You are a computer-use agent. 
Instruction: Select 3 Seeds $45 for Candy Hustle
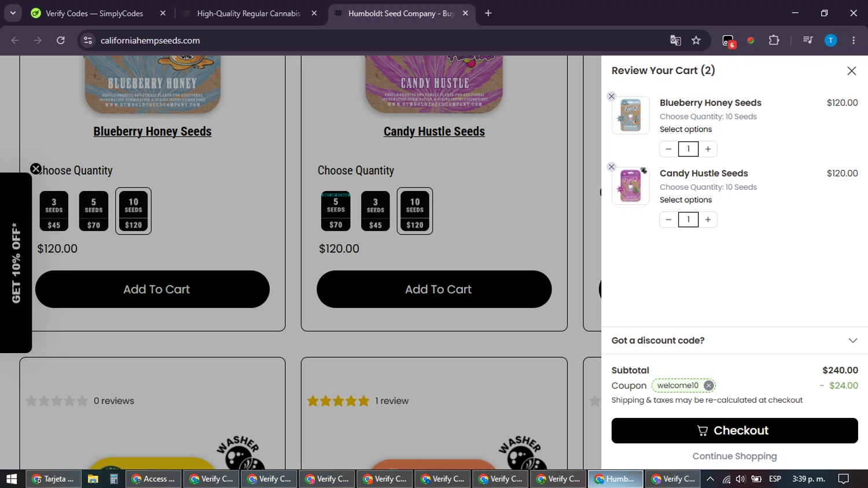(x=376, y=211)
